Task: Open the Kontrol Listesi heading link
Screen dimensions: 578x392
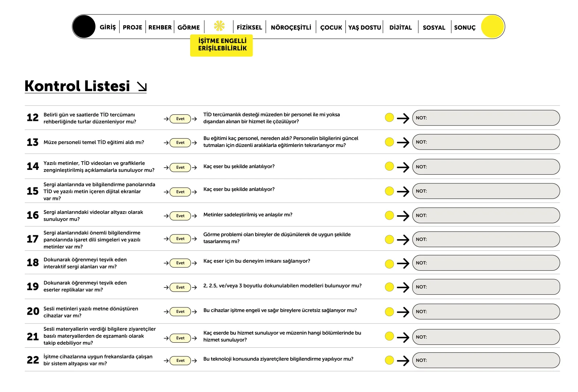Action: pos(77,86)
